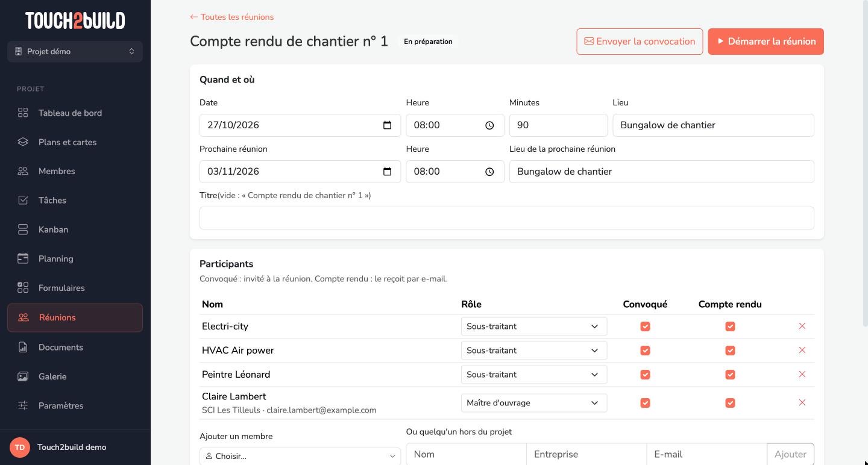This screenshot has height=465, width=868.
Task: Open the Réunions section in sidebar
Action: click(75, 317)
